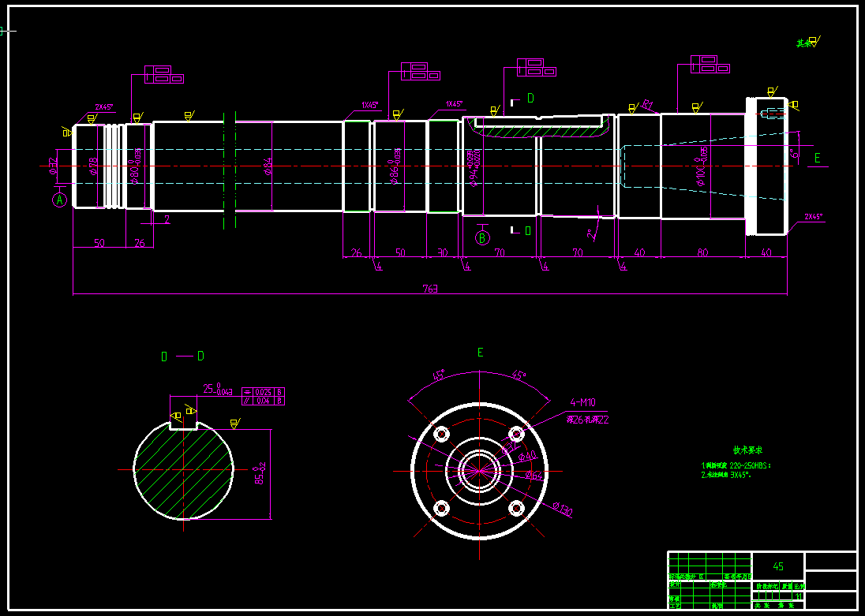Select the Φ84 diameter dimension
The width and height of the screenshot is (865, 616).
pos(268,166)
